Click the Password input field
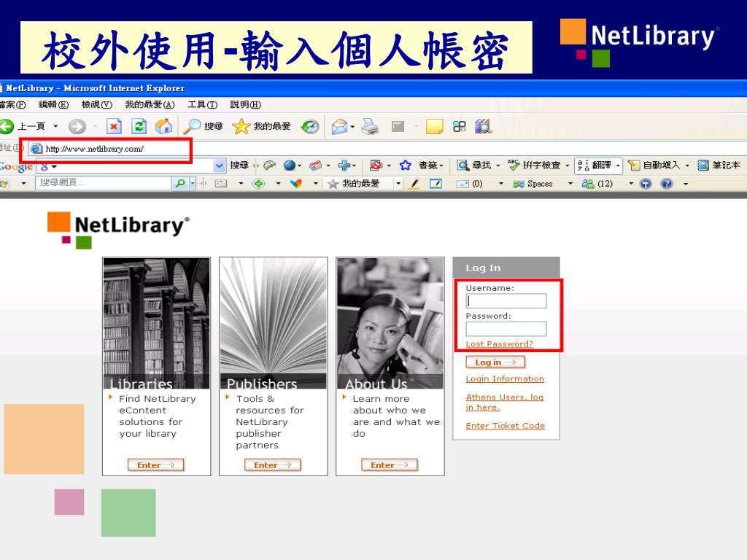Image resolution: width=747 pixels, height=560 pixels. pyautogui.click(x=506, y=329)
